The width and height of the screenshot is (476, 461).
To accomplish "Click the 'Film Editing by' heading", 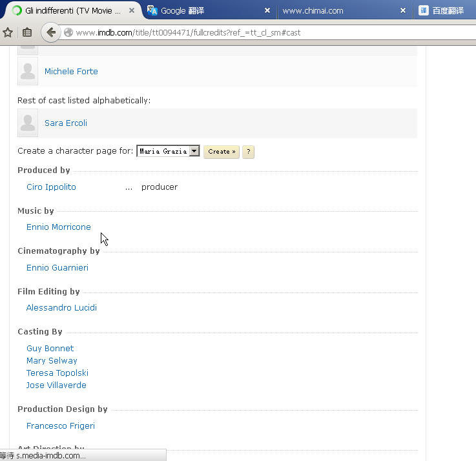I will click(x=48, y=291).
